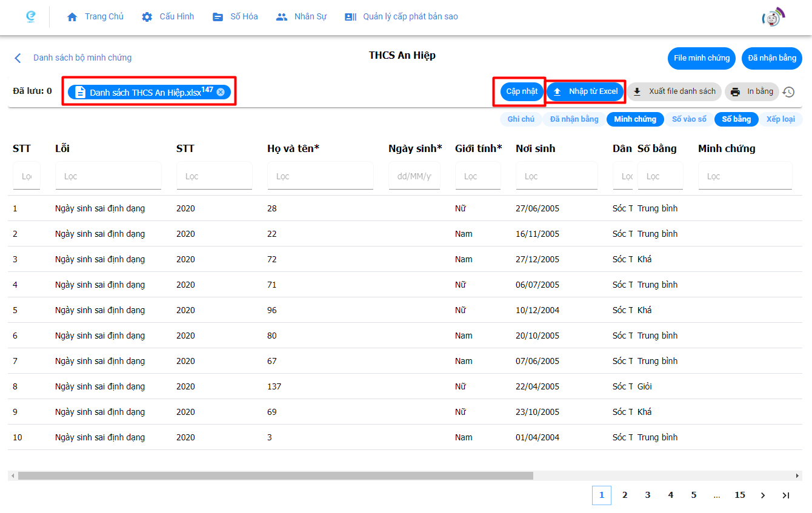Click the back arrow icon

pyautogui.click(x=18, y=58)
